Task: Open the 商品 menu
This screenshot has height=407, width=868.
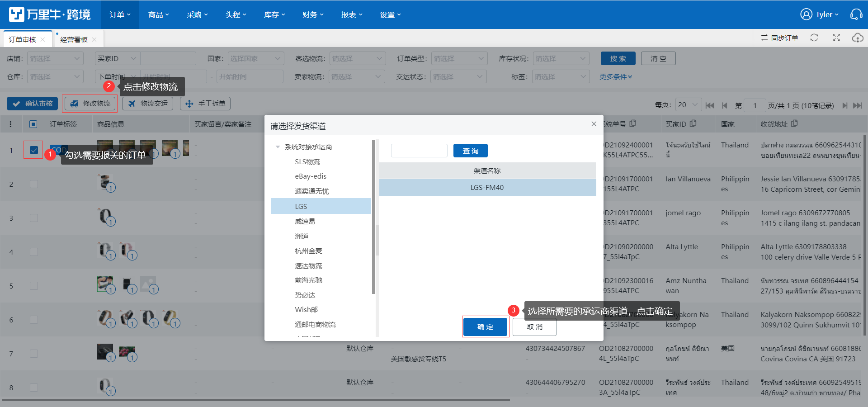Action: coord(158,14)
